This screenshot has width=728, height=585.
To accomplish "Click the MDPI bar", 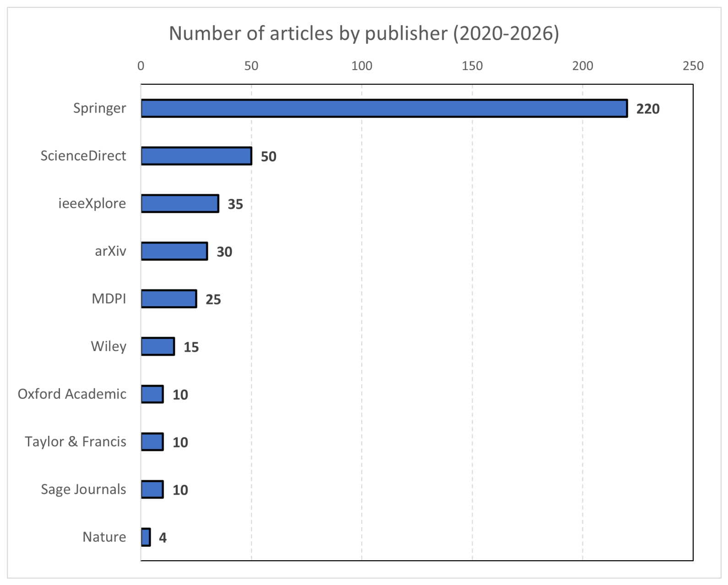I will pos(169,299).
